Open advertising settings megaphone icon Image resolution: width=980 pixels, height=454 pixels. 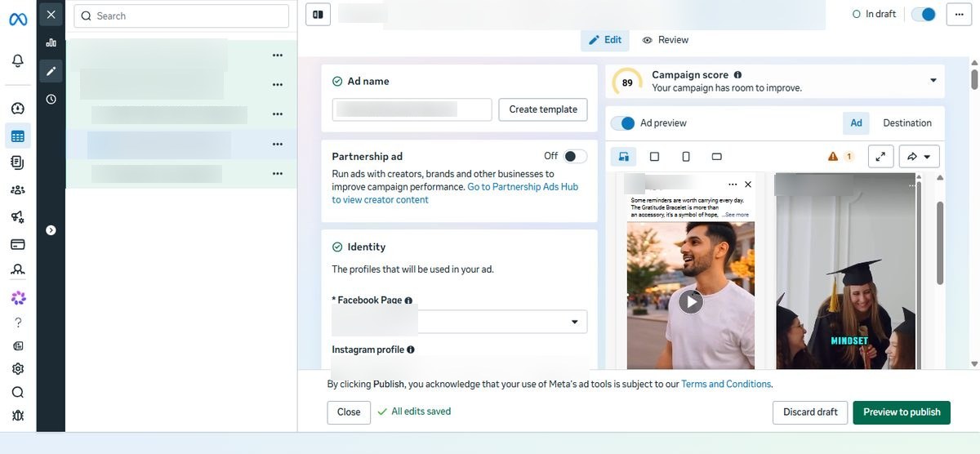point(18,216)
